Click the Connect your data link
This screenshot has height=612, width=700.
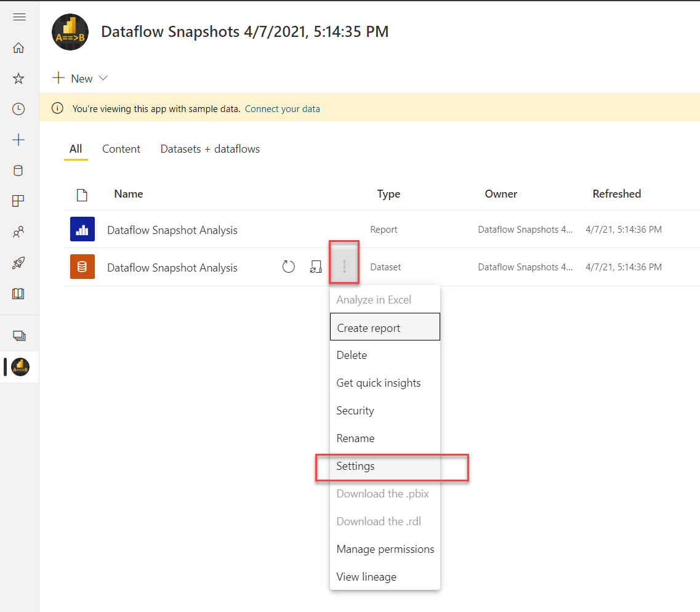point(282,109)
